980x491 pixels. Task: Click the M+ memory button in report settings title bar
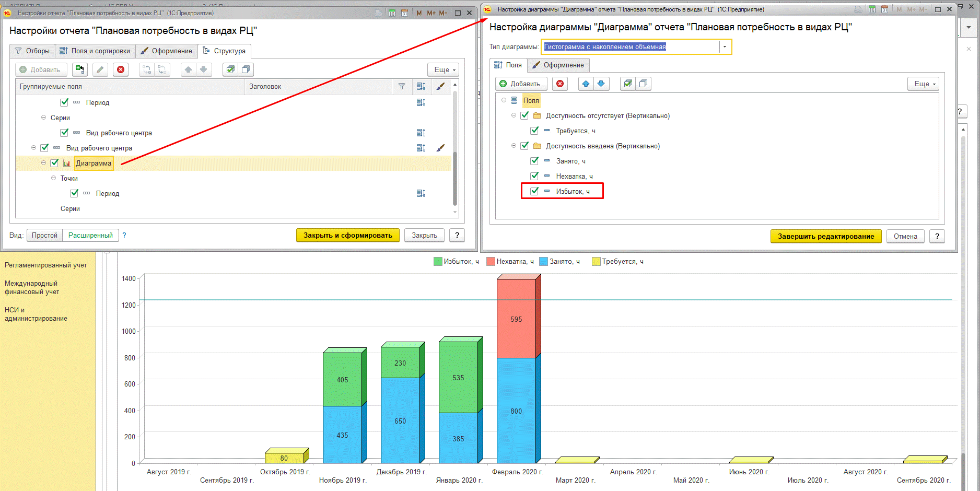(x=431, y=13)
